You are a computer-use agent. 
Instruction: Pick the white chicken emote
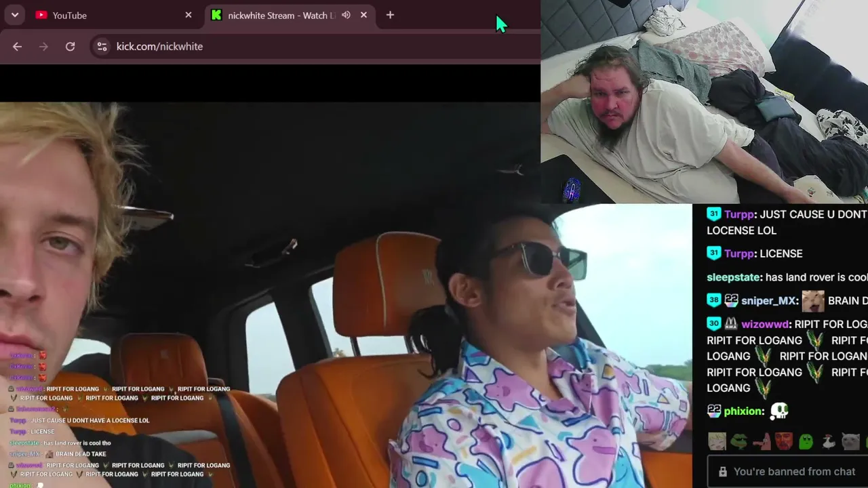pos(828,442)
